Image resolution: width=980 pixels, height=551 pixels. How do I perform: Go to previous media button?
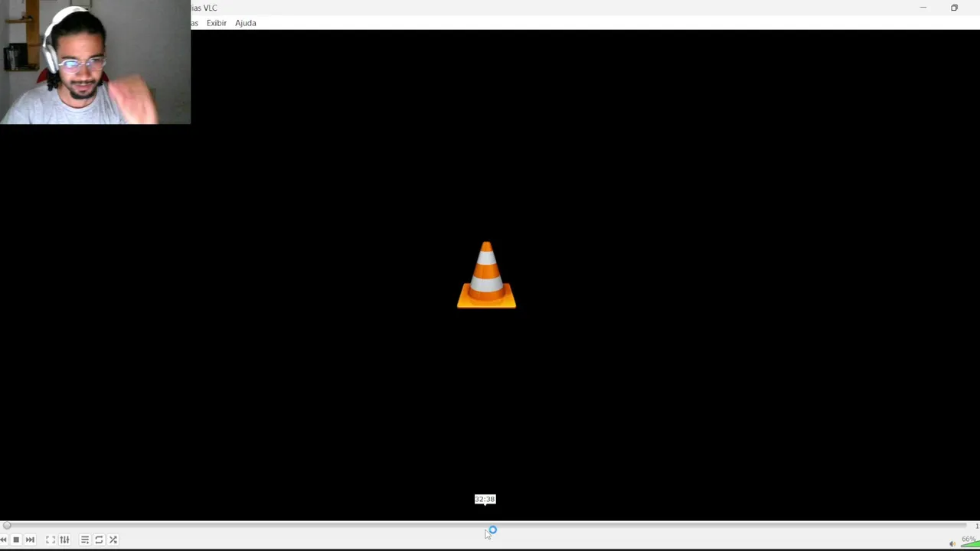3,540
